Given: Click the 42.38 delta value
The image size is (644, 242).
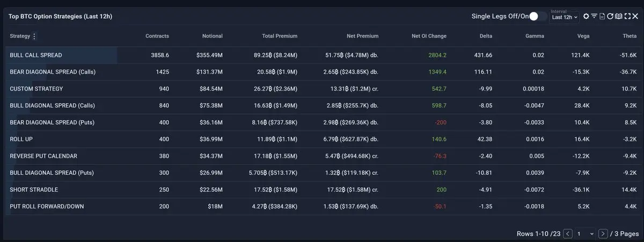Looking at the screenshot, I should (x=485, y=139).
